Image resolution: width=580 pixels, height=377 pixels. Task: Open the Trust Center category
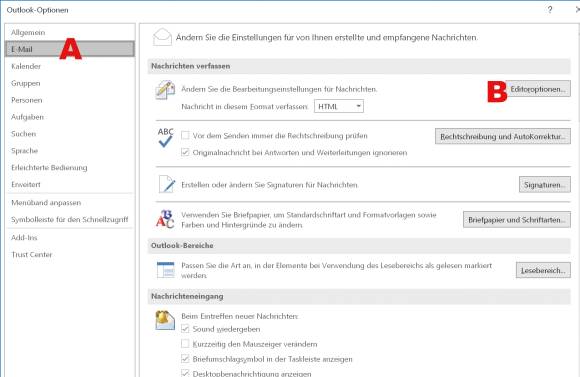[x=32, y=255]
